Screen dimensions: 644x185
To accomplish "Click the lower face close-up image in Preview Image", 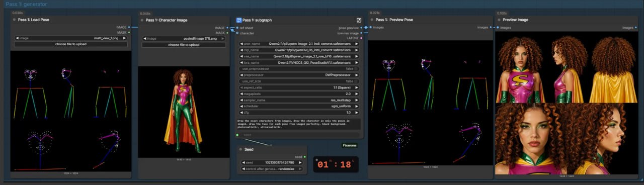I will [567, 139].
